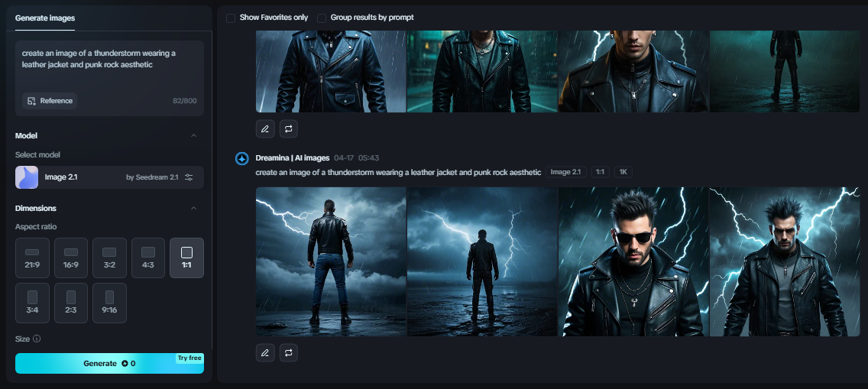The height and width of the screenshot is (389, 868).
Task: Open thumbnail of man in jeans facing storm
Action: pos(331,261)
